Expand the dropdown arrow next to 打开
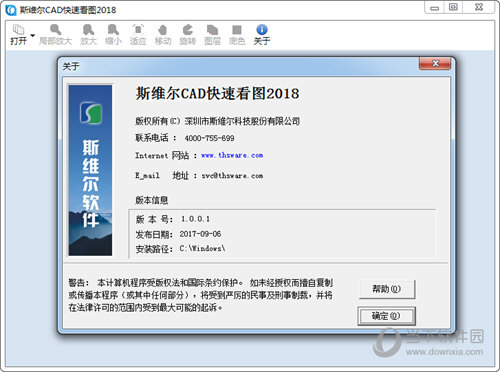The width and height of the screenshot is (500, 372). pyautogui.click(x=32, y=35)
